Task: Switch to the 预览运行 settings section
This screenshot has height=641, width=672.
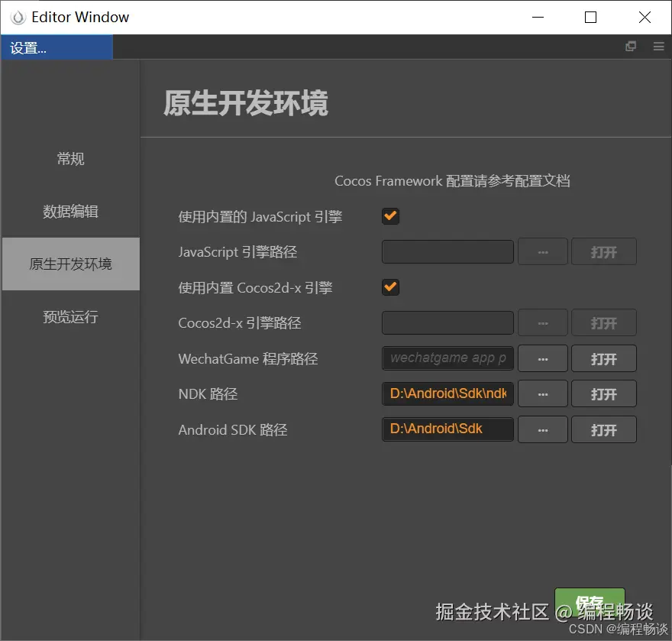Action: tap(70, 317)
